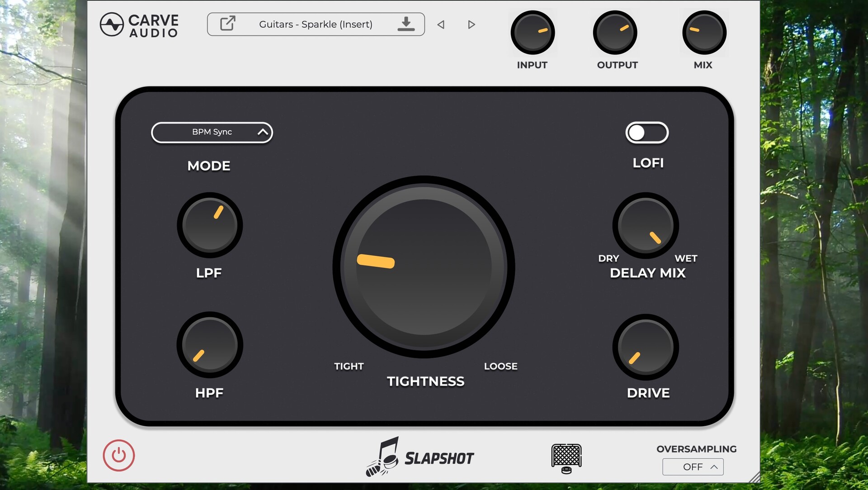
Task: Click the HPF knob
Action: tap(210, 345)
